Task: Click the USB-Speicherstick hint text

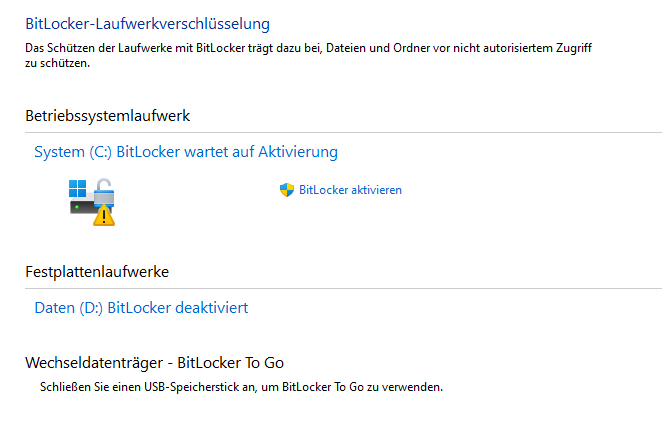Action: 241,387
